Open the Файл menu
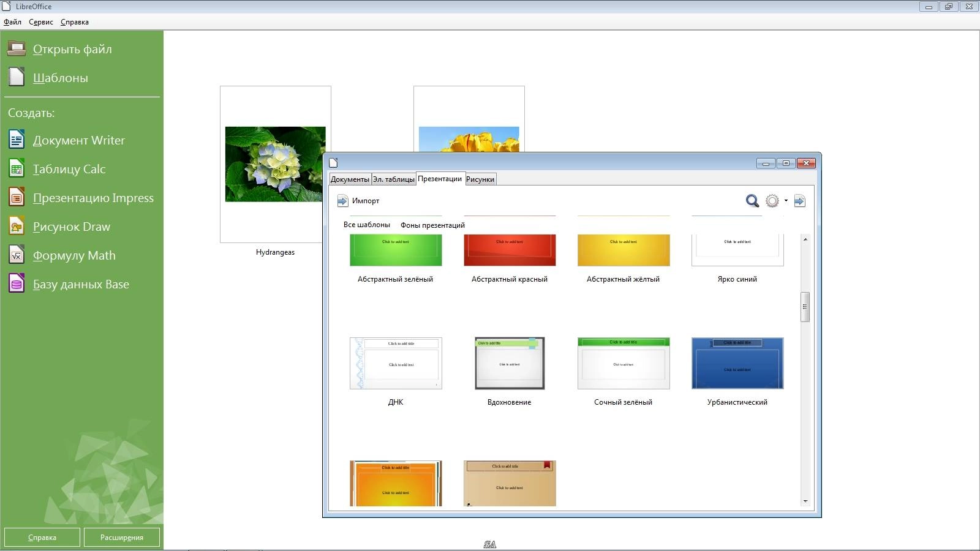980x551 pixels. pyautogui.click(x=12, y=22)
